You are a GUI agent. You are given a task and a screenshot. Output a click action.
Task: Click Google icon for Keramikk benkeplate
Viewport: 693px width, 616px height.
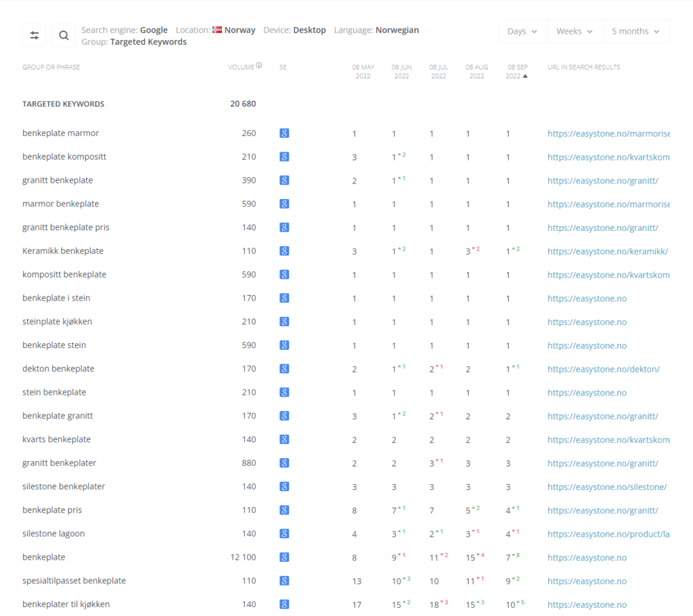284,250
